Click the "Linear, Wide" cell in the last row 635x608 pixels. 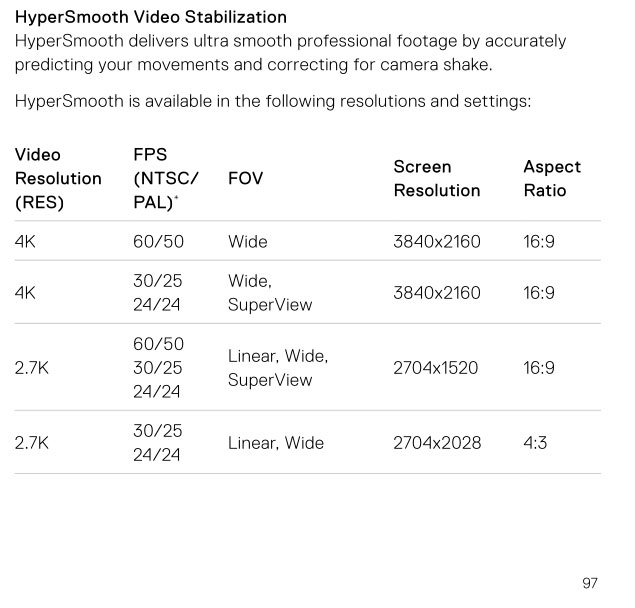tap(276, 443)
